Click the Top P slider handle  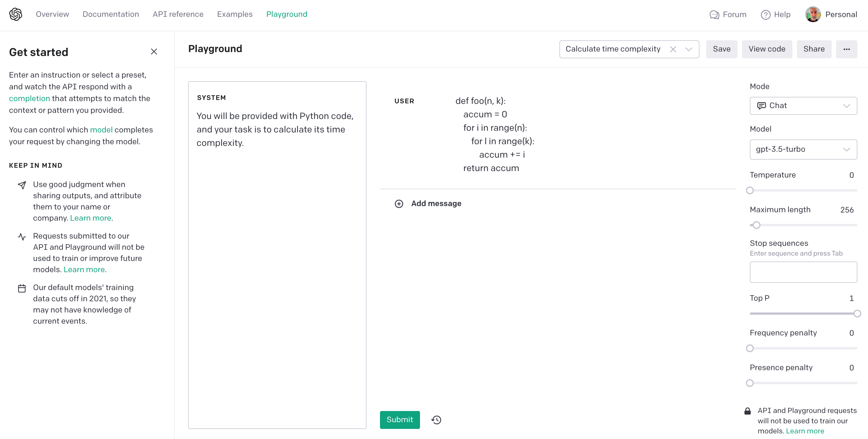click(x=857, y=314)
